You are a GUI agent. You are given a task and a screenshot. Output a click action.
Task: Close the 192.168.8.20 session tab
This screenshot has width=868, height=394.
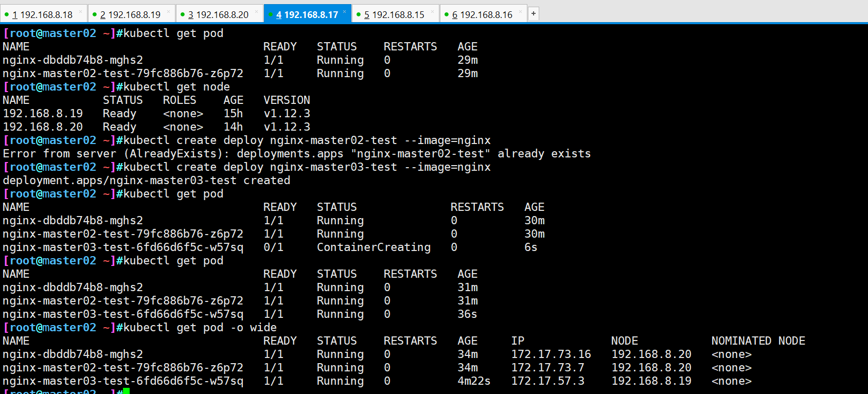pos(256,11)
